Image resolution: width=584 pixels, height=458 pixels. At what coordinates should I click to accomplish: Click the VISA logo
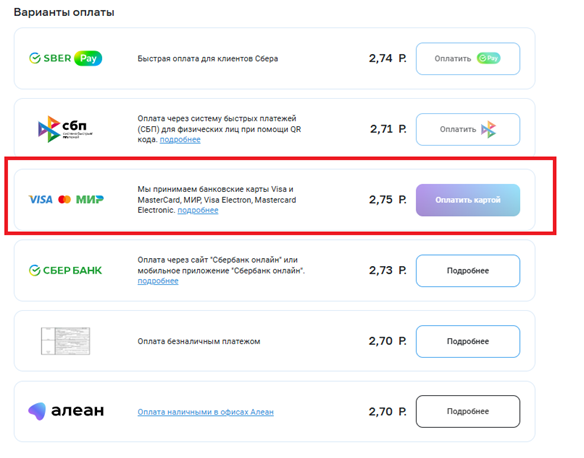(x=41, y=200)
